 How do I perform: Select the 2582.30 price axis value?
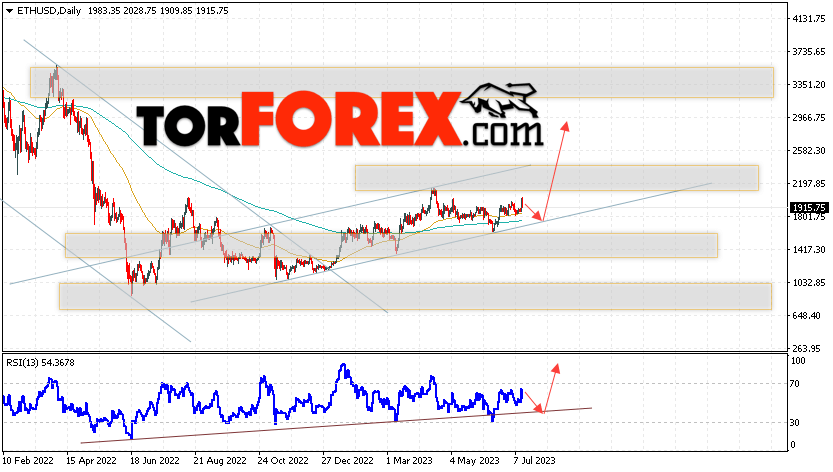click(809, 150)
